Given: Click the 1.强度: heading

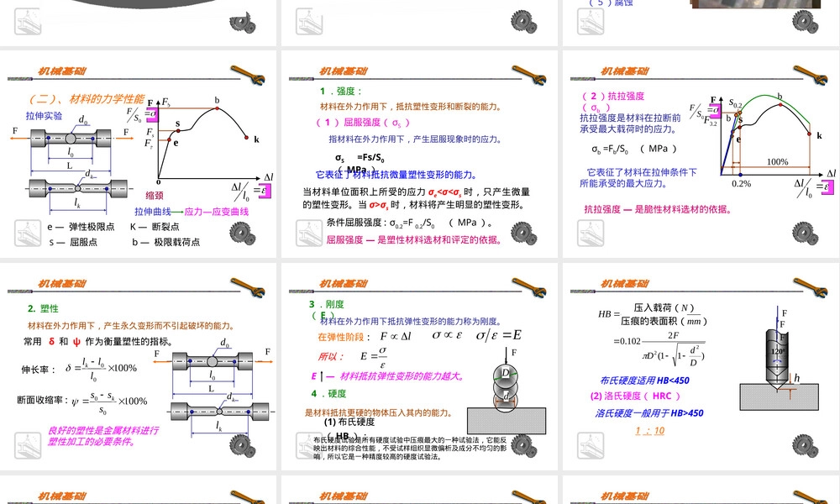Looking at the screenshot, I should (341, 91).
